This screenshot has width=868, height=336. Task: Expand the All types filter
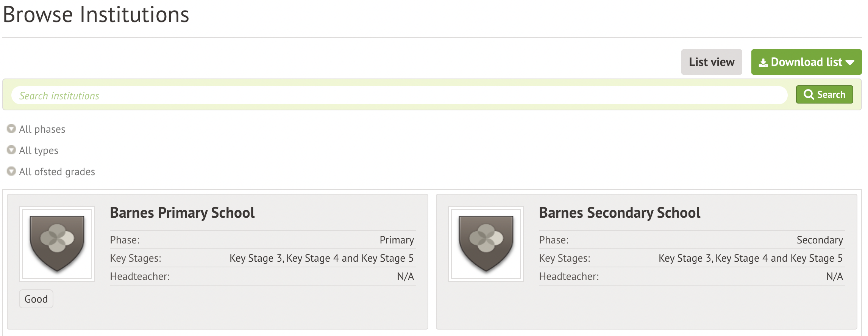[39, 151]
